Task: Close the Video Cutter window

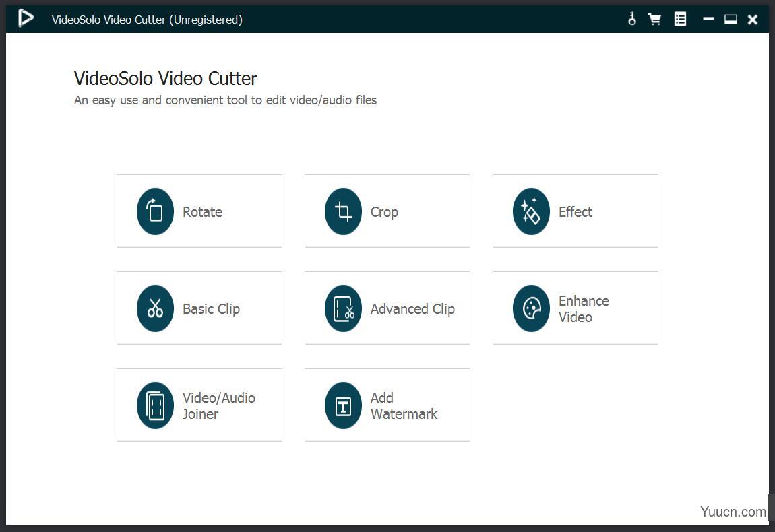Action: point(752,20)
